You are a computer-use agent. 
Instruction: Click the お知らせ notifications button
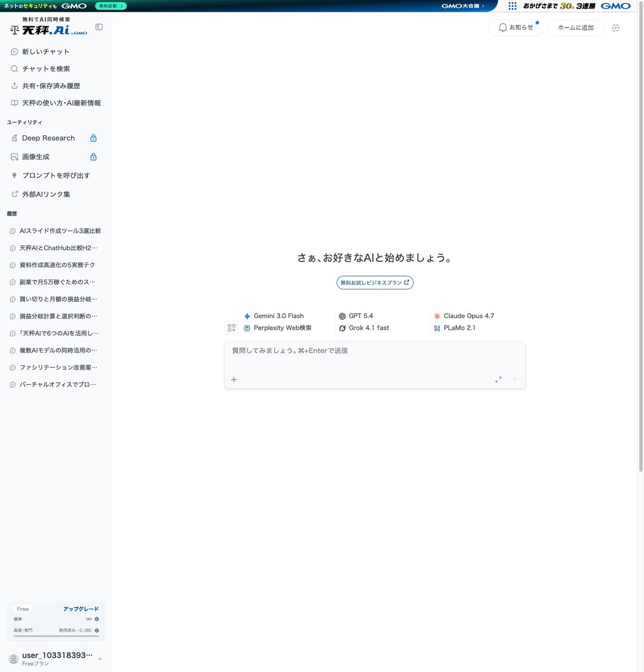(x=516, y=28)
